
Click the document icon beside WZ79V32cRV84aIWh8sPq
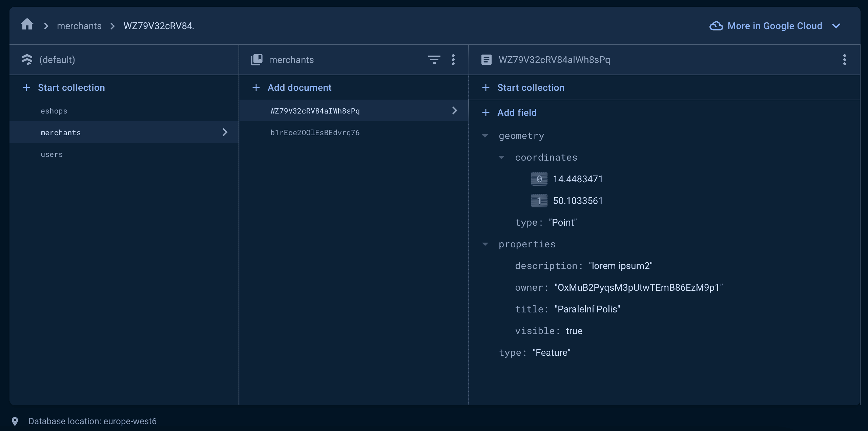[x=486, y=60]
